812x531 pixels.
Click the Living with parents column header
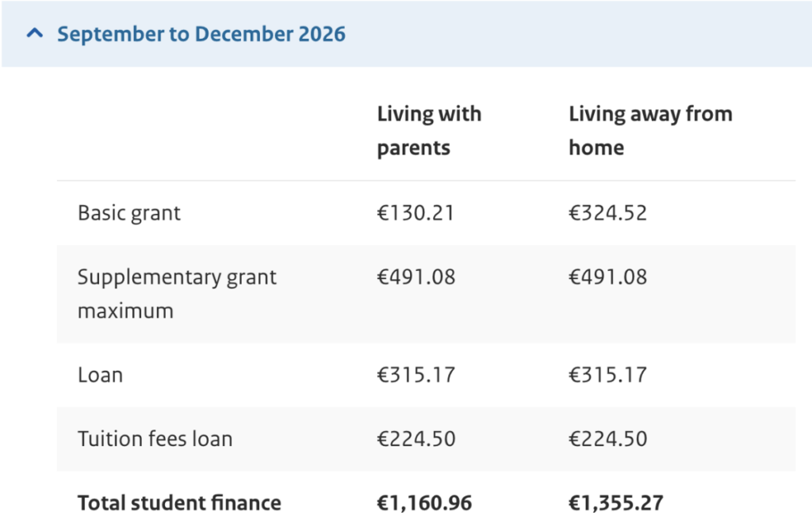(x=429, y=131)
